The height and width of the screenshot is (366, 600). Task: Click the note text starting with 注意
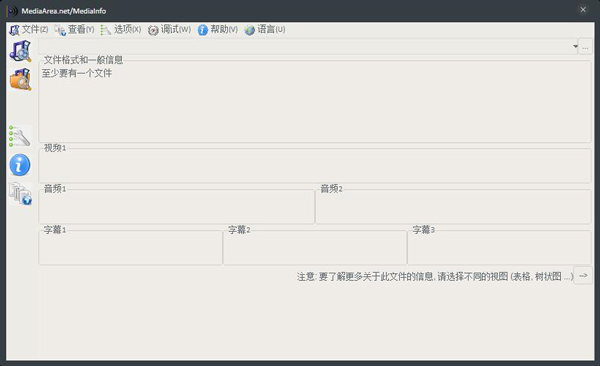[435, 276]
